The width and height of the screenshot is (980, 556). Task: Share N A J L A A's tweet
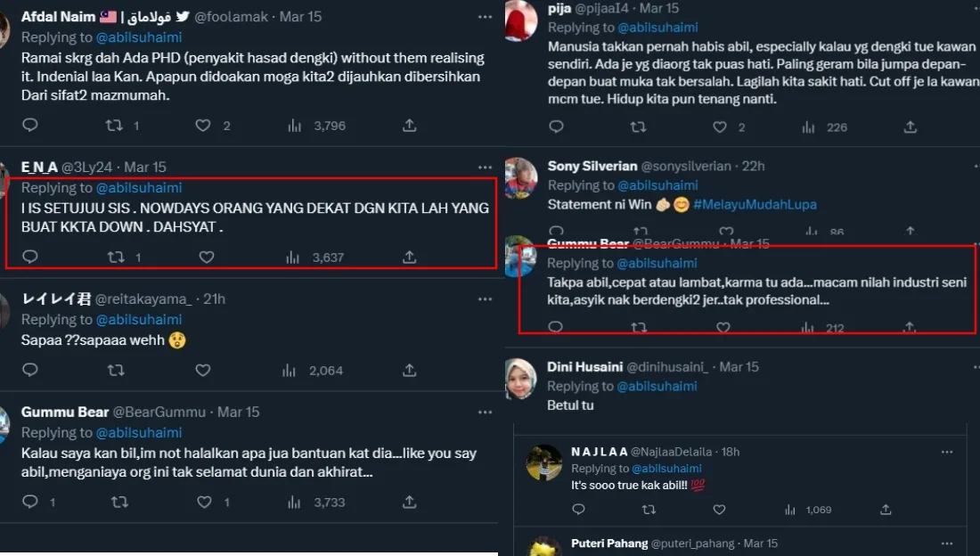coord(886,510)
